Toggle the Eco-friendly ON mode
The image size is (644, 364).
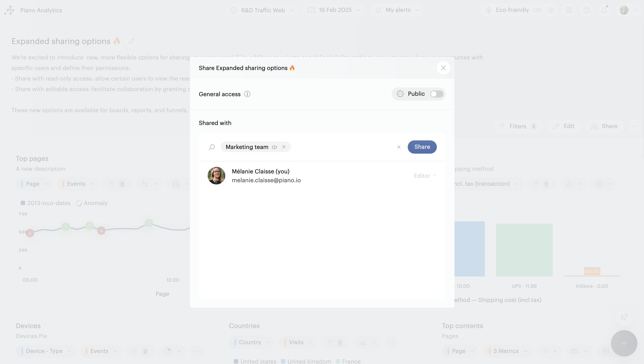537,10
